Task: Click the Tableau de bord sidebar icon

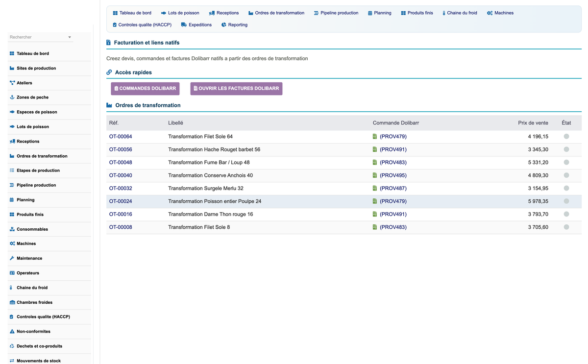Action: 12,53
